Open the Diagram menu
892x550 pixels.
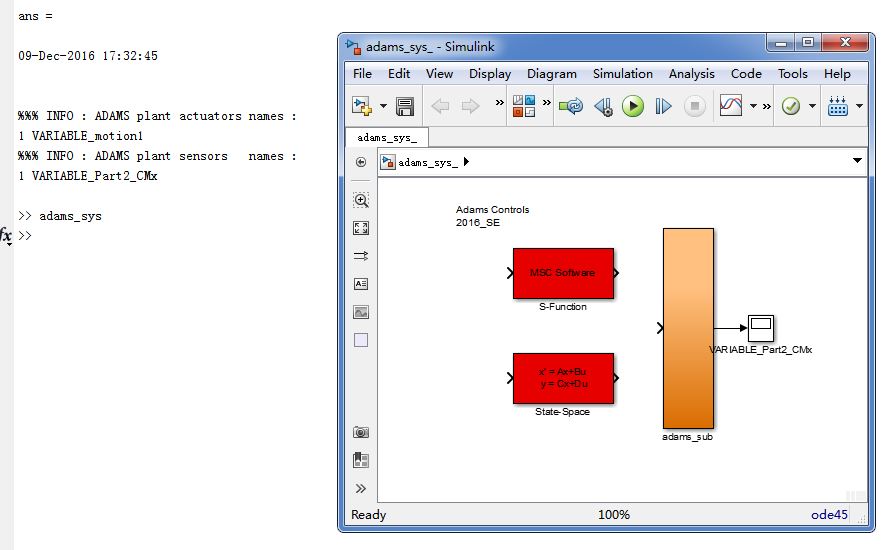pos(552,74)
